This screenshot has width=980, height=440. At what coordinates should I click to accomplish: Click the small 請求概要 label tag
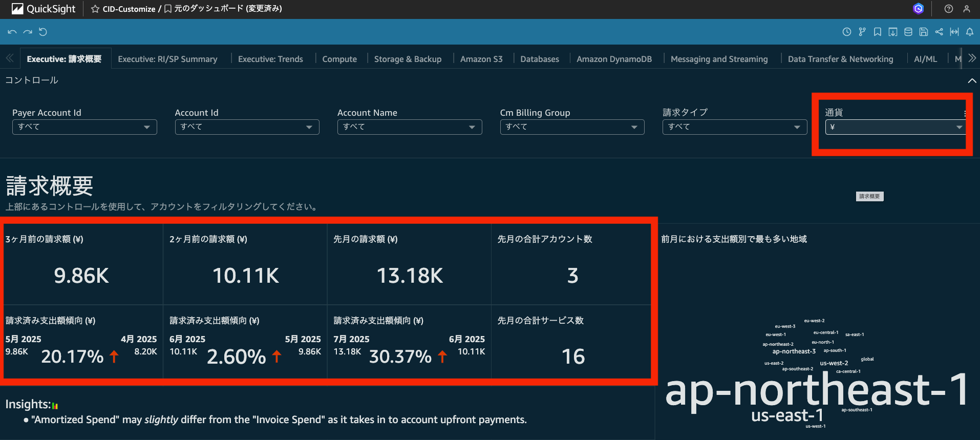(869, 196)
